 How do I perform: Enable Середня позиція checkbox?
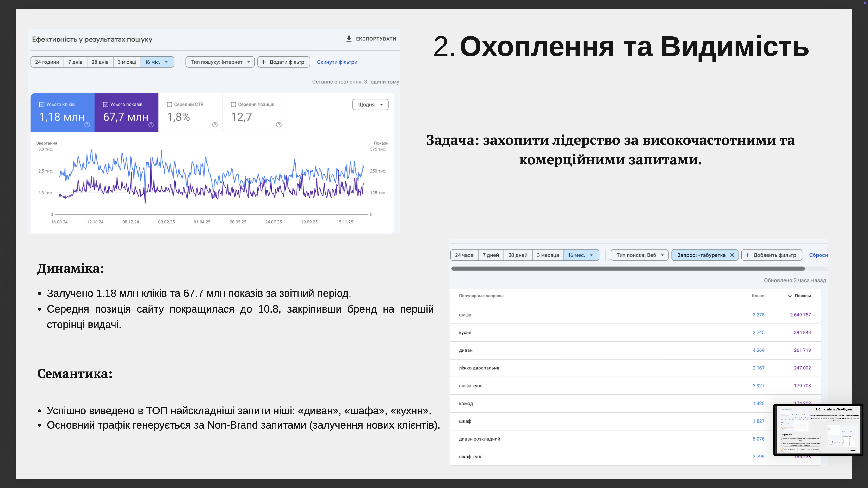tap(233, 104)
